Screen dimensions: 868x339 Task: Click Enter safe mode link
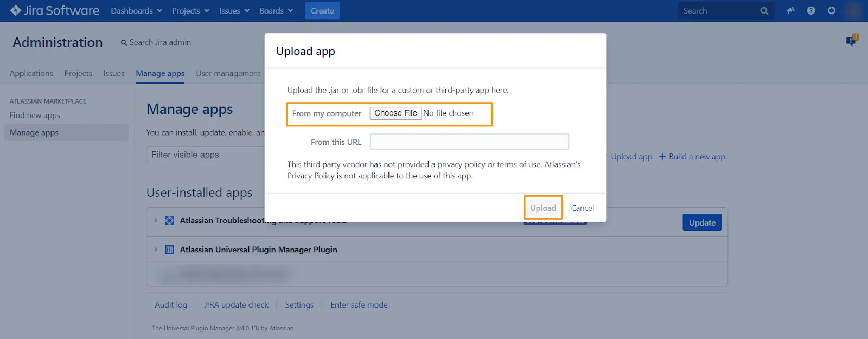359,305
